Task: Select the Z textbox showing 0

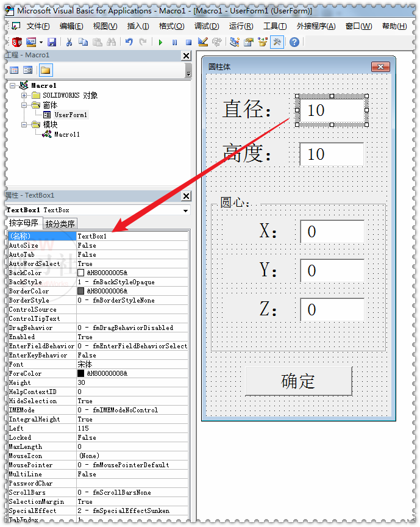Action: 332,309
